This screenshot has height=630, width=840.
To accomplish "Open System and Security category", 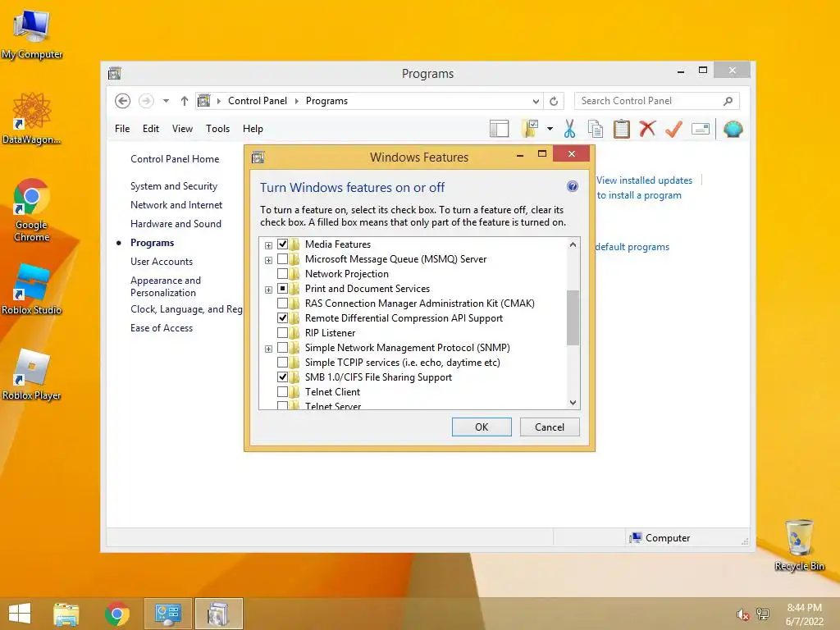I will (174, 186).
